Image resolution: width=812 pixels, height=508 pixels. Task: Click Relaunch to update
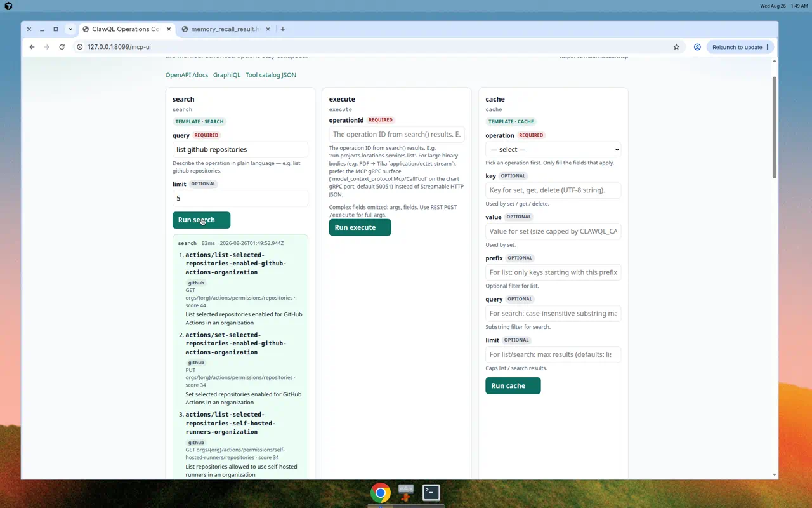[739, 47]
